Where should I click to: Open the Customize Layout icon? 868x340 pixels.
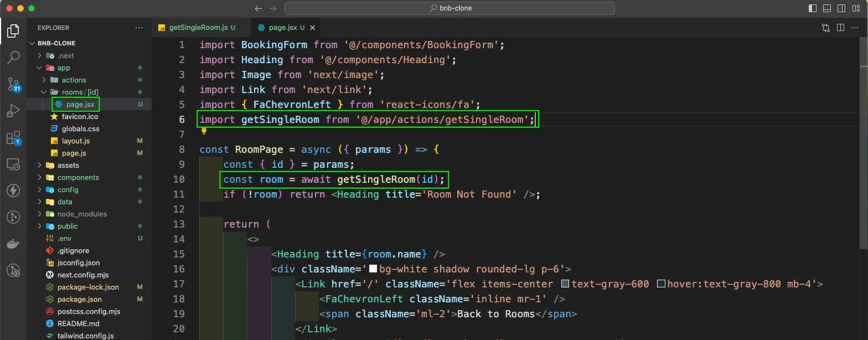856,8
